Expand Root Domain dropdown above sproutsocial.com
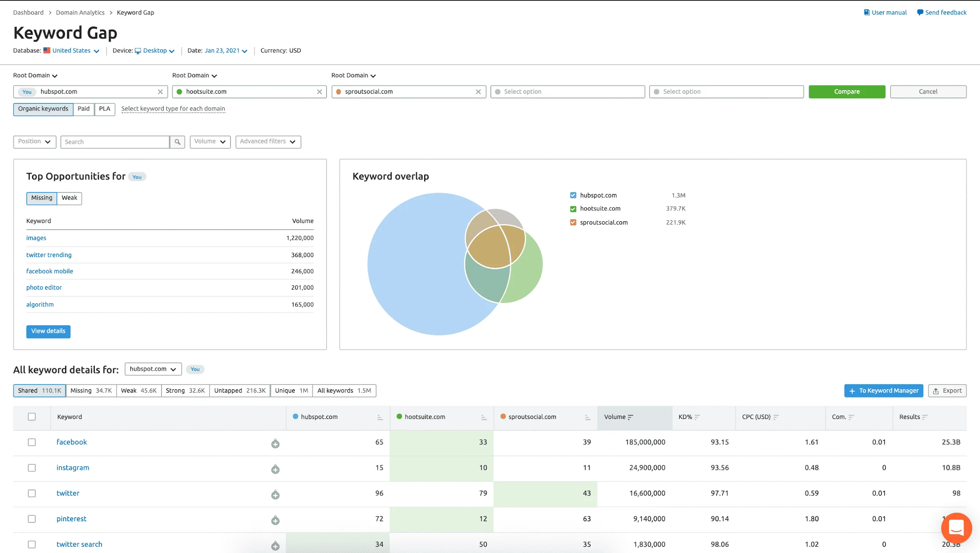The image size is (980, 553). tap(354, 75)
